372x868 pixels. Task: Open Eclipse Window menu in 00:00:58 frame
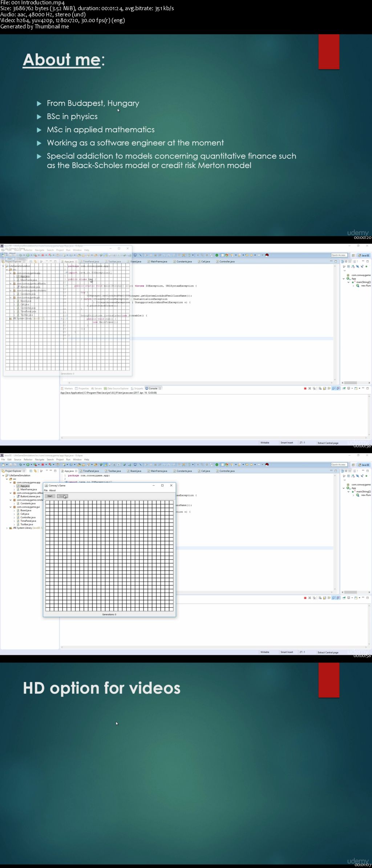[x=77, y=460]
